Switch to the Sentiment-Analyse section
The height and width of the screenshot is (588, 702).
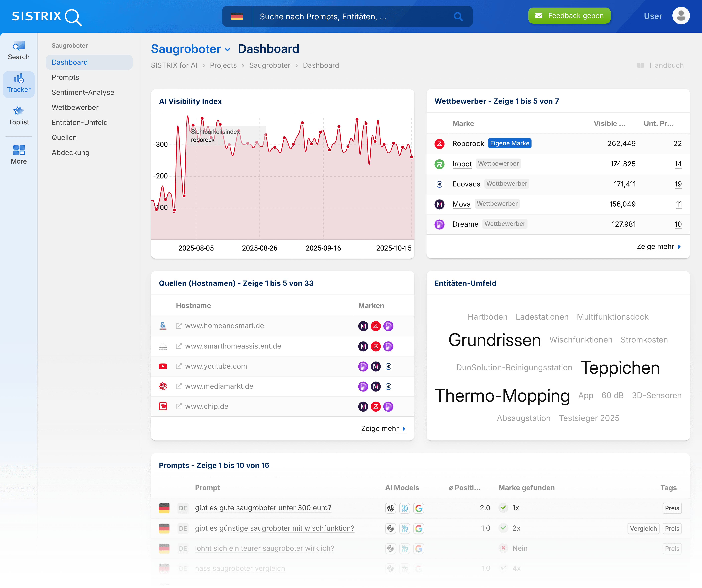[83, 92]
